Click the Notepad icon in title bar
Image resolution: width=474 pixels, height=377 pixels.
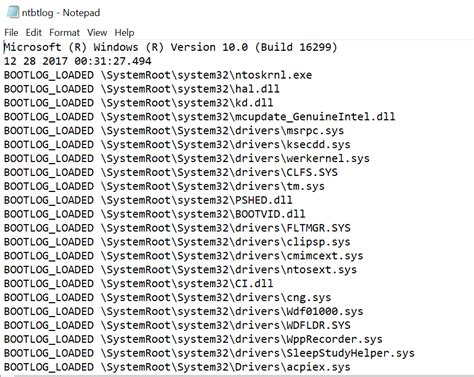[x=12, y=12]
